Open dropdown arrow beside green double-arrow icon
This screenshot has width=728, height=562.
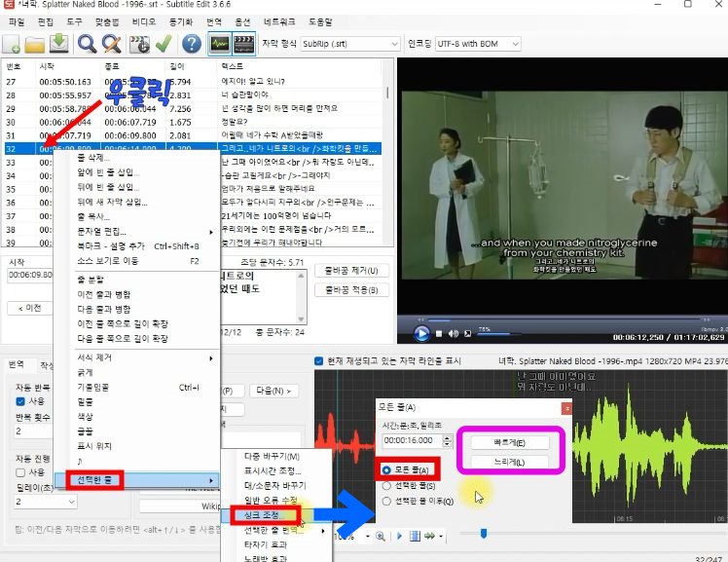click(441, 537)
